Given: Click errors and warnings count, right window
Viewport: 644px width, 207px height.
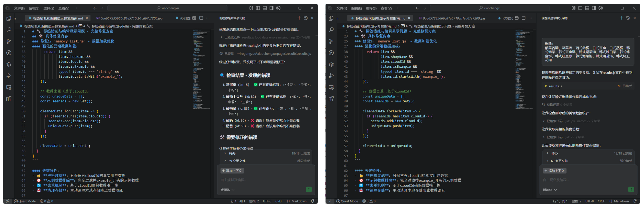Looking at the screenshot, I should click(x=369, y=201).
